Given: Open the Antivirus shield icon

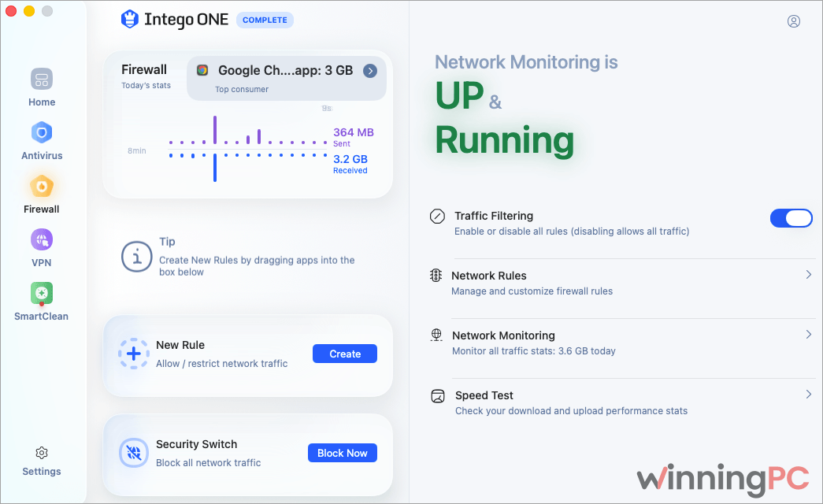Looking at the screenshot, I should (x=42, y=133).
